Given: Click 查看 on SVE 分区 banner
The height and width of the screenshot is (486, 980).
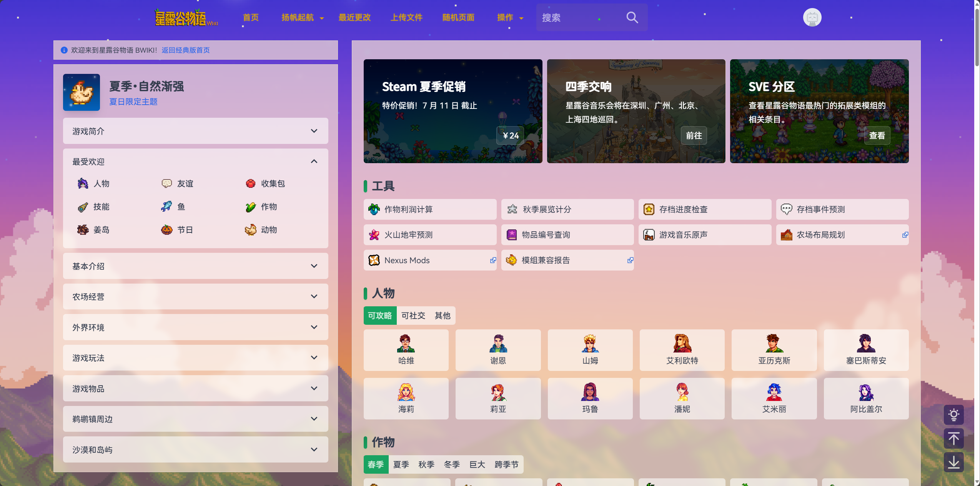Looking at the screenshot, I should [x=877, y=135].
